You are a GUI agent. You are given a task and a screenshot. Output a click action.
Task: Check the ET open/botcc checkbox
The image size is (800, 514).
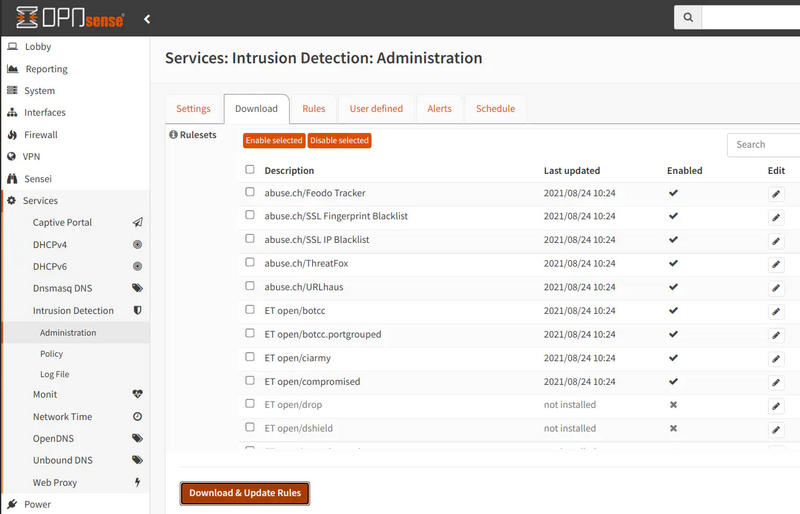click(249, 309)
